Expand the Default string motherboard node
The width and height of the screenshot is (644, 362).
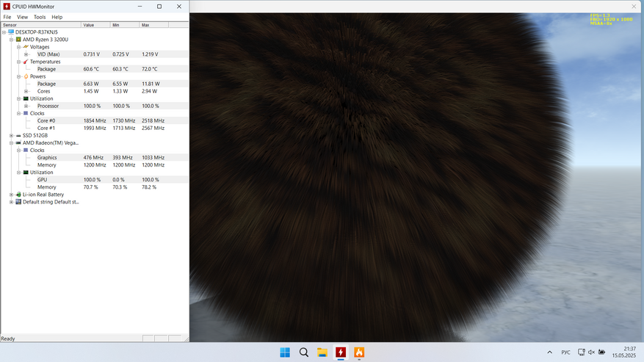pyautogui.click(x=12, y=202)
